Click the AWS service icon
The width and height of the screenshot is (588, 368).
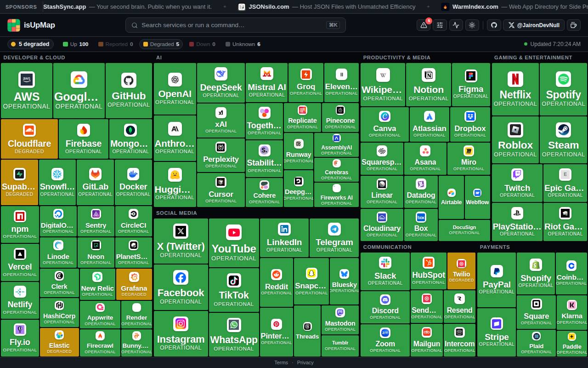coord(27,79)
